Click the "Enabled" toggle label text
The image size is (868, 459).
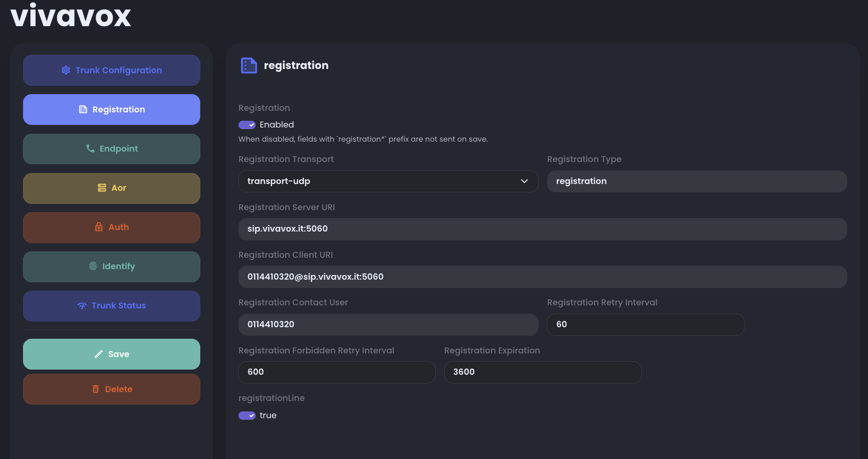tap(277, 125)
